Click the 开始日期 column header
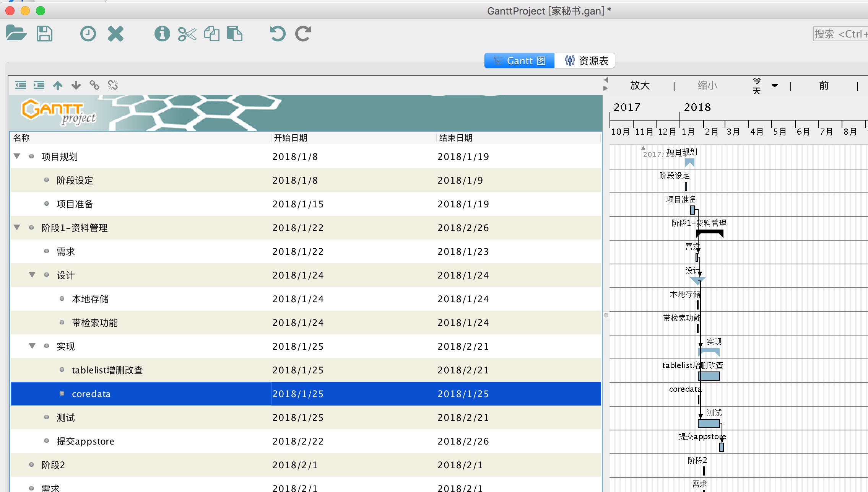This screenshot has height=492, width=868. (353, 138)
